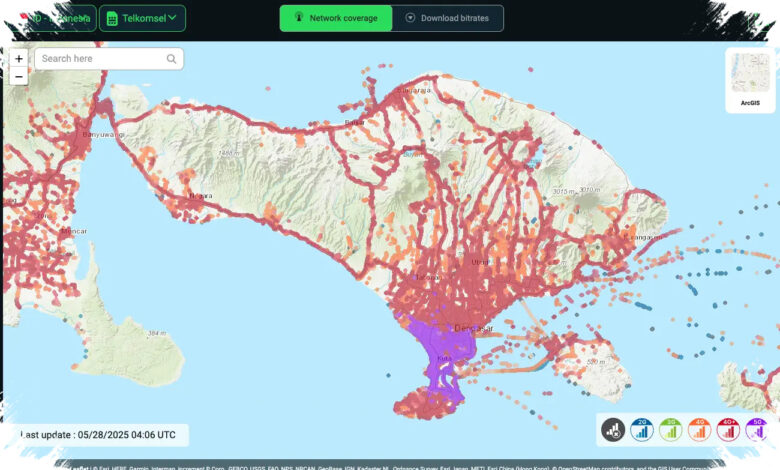Click the Kuta label in purple area
780x470 pixels.
tap(444, 358)
